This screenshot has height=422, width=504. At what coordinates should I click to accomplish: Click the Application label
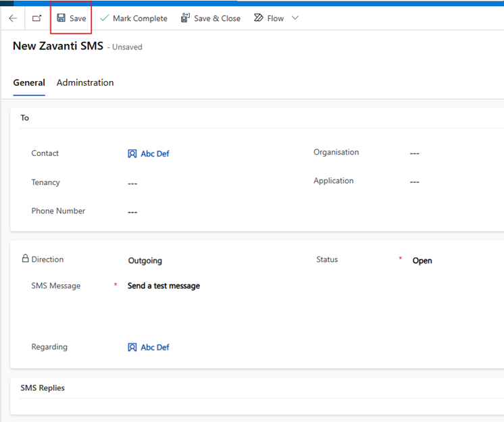[x=334, y=181]
